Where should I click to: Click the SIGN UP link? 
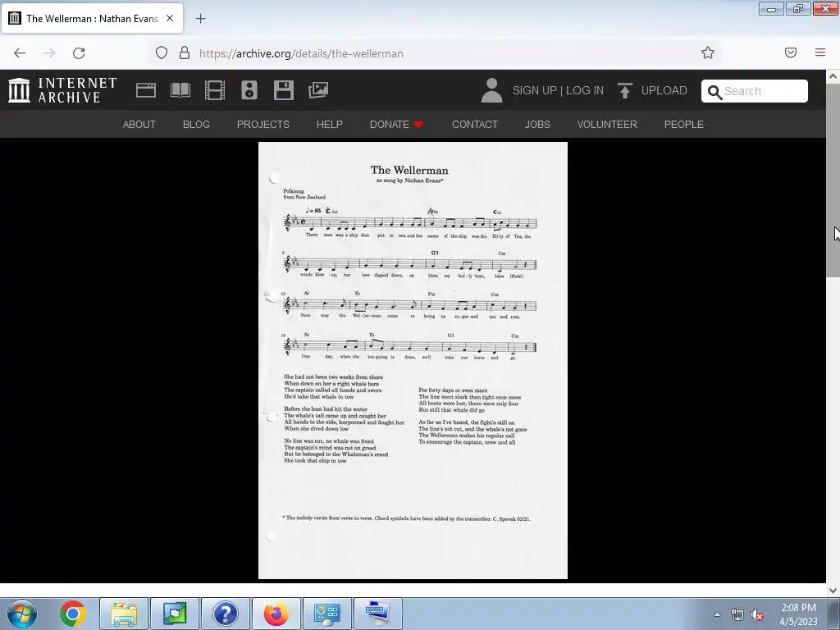pyautogui.click(x=535, y=90)
